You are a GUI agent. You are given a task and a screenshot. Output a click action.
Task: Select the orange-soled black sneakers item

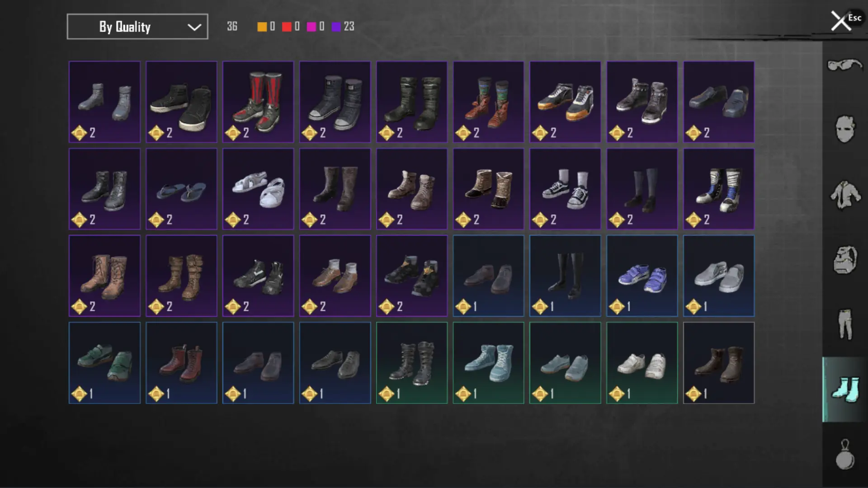[x=565, y=102]
